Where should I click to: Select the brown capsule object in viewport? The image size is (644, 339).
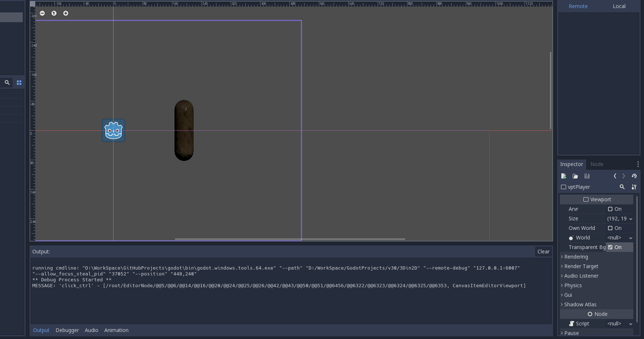click(x=184, y=130)
